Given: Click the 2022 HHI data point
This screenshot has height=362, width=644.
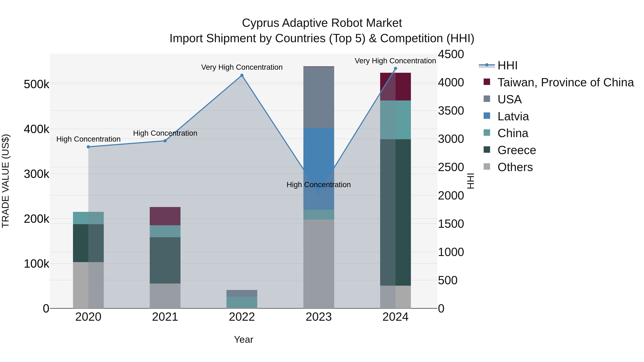Looking at the screenshot, I should (242, 75).
